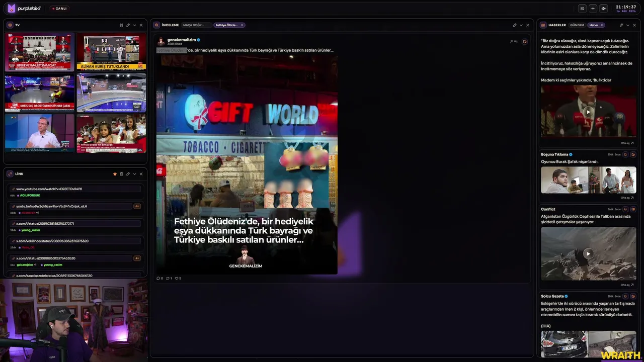Close the Fethiye Ölüde... tab

coord(242,25)
